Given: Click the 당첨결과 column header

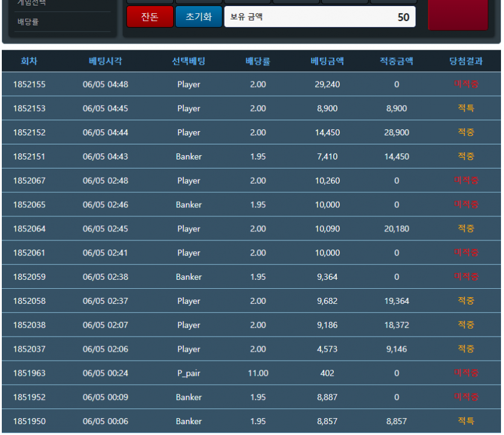Looking at the screenshot, I should coord(466,61).
